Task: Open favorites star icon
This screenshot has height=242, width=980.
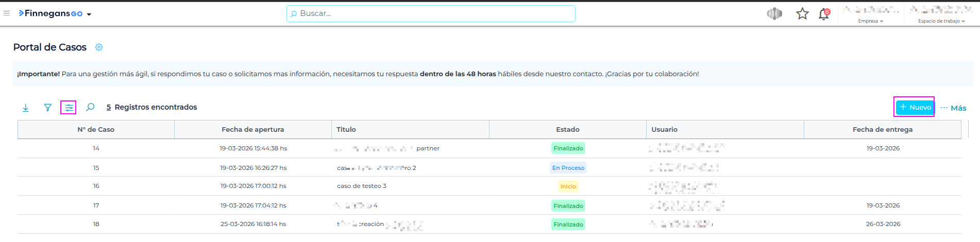Action: click(x=802, y=14)
